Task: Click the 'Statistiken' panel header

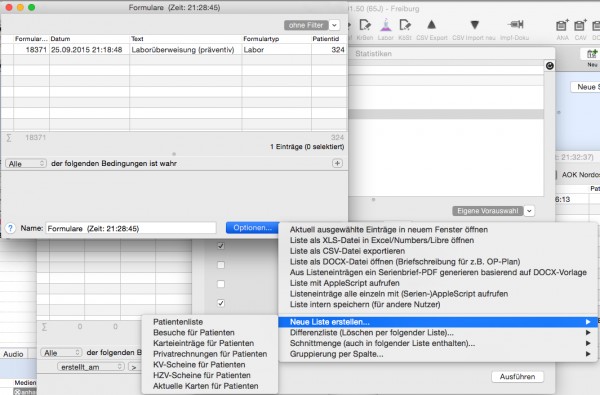Action: coord(373,54)
